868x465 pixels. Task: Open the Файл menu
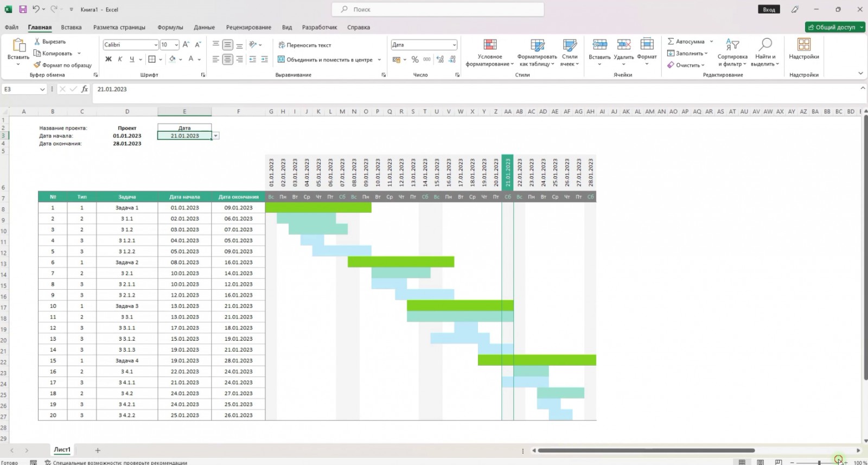click(x=11, y=27)
